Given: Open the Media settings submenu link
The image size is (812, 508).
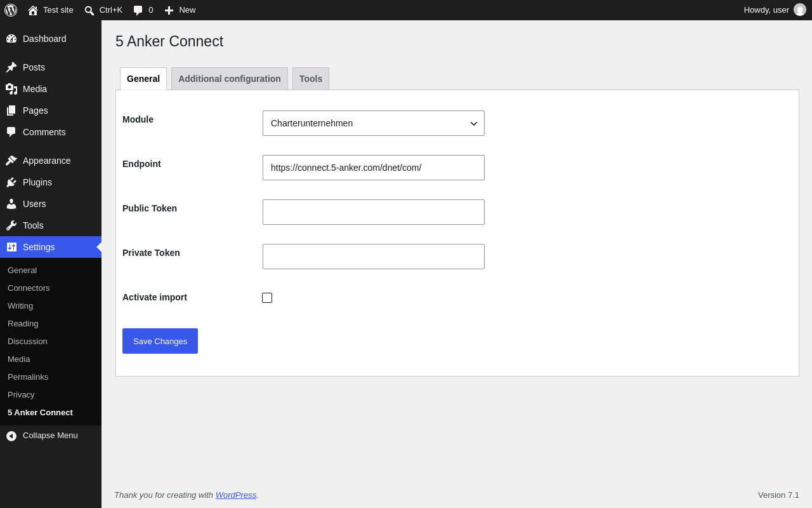Looking at the screenshot, I should 19,359.
